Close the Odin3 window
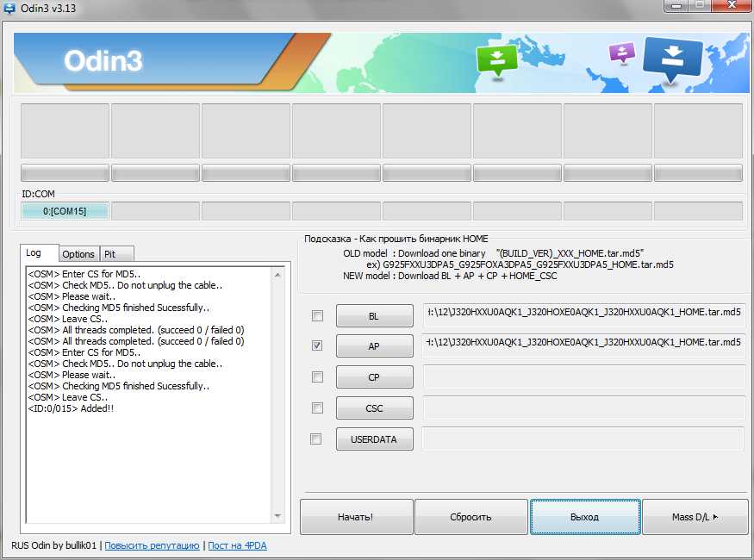The image size is (754, 560). (x=732, y=6)
